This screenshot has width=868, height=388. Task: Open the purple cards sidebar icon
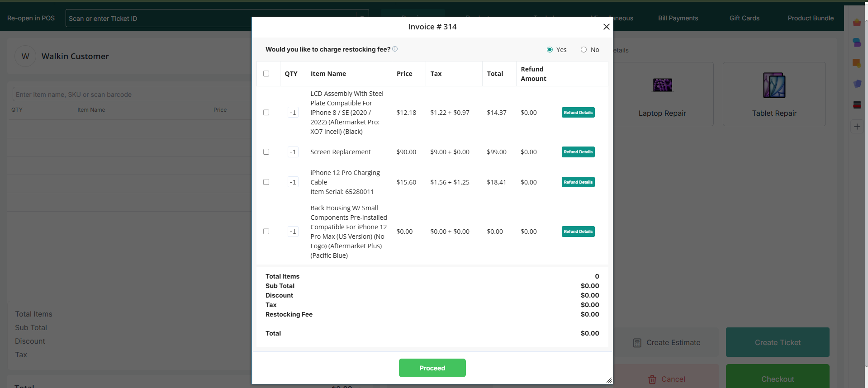point(857,84)
